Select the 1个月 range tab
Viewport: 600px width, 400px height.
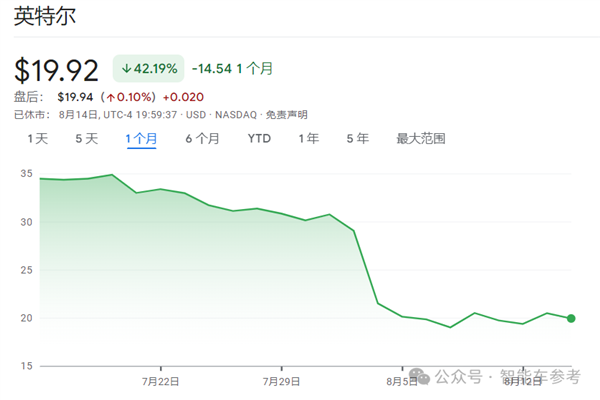point(141,139)
